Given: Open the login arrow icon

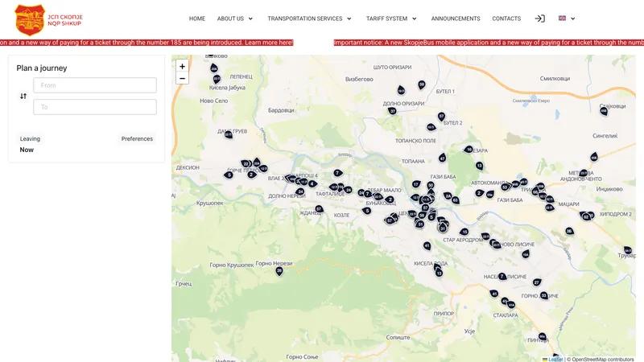Looking at the screenshot, I should click(x=539, y=19).
